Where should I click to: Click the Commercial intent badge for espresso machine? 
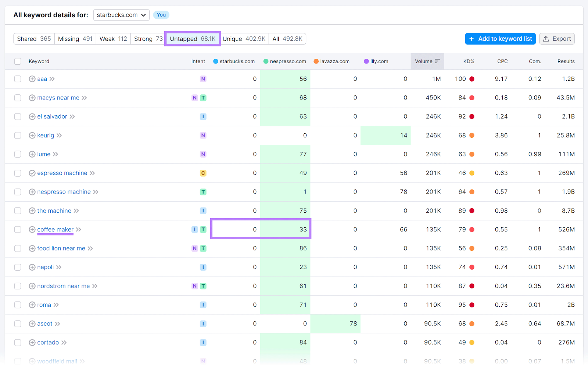tap(203, 173)
